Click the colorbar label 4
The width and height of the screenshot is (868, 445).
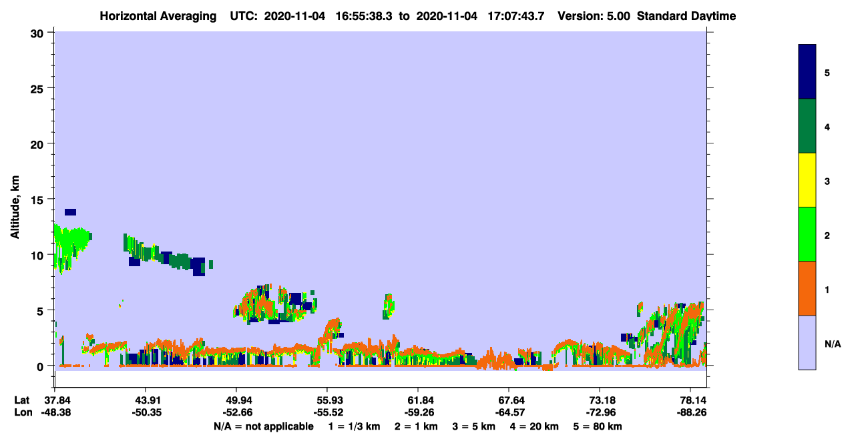[827, 126]
